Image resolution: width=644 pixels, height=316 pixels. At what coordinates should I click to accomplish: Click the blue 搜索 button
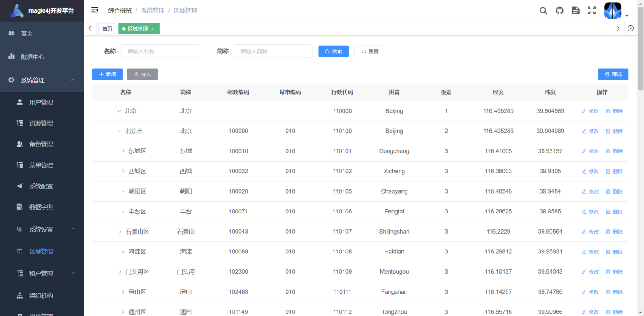coord(333,51)
